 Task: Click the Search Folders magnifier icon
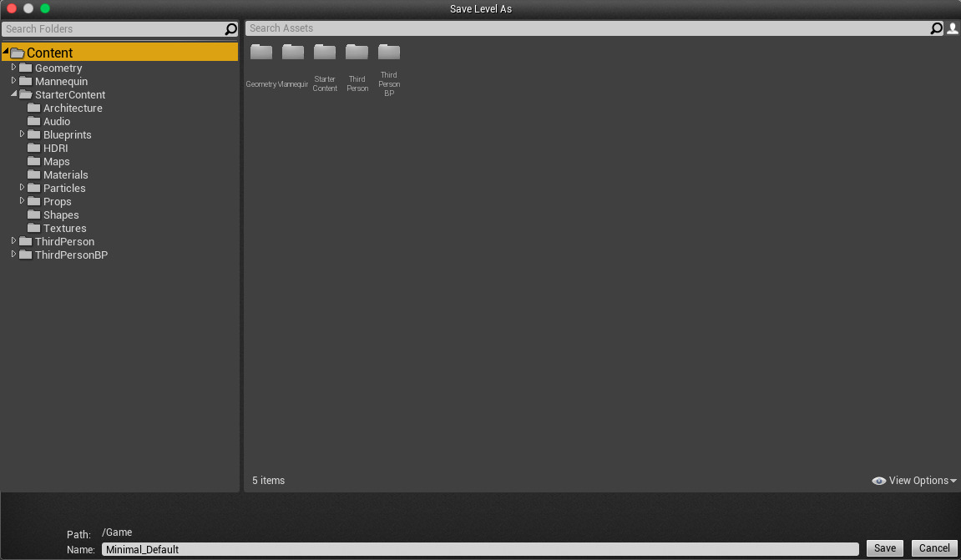231,29
